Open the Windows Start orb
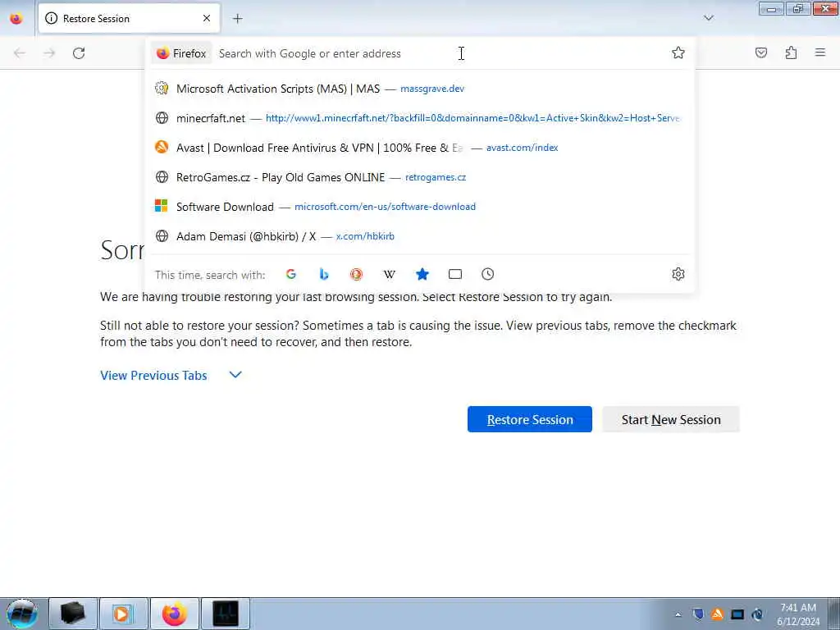The height and width of the screenshot is (630, 840). pyautogui.click(x=22, y=614)
